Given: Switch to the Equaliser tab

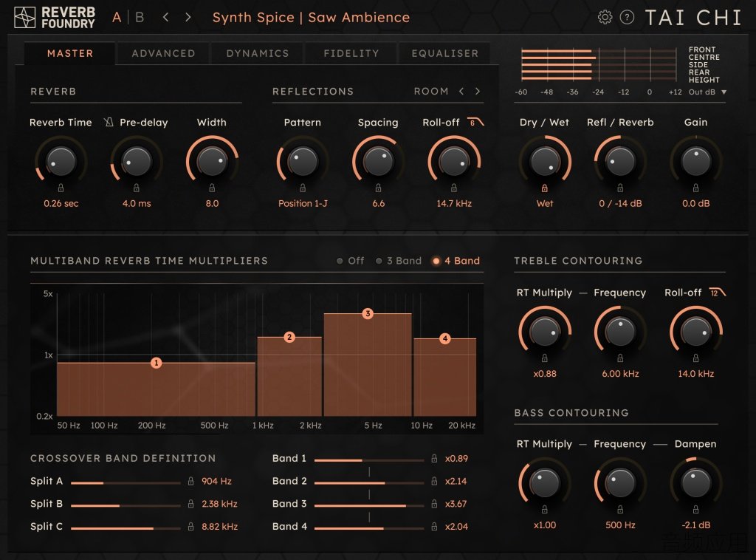Looking at the screenshot, I should (x=444, y=53).
